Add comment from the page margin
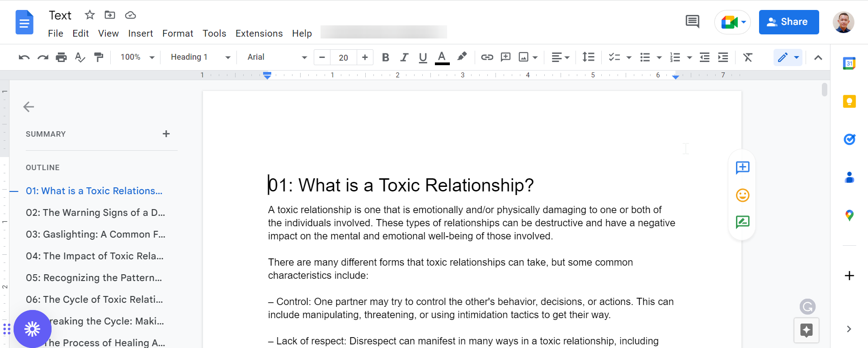Image resolution: width=868 pixels, height=348 pixels. pyautogui.click(x=742, y=168)
